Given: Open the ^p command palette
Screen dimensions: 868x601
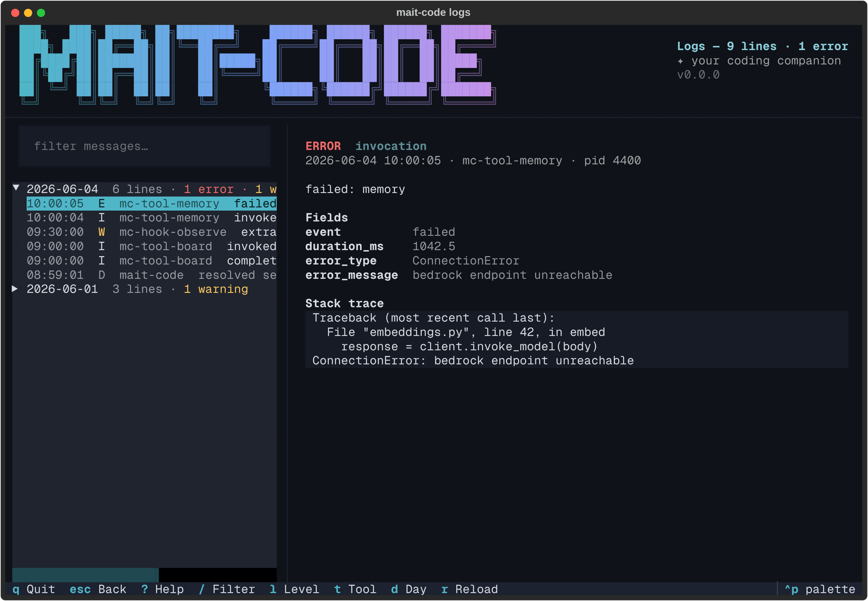Looking at the screenshot, I should pos(820,589).
